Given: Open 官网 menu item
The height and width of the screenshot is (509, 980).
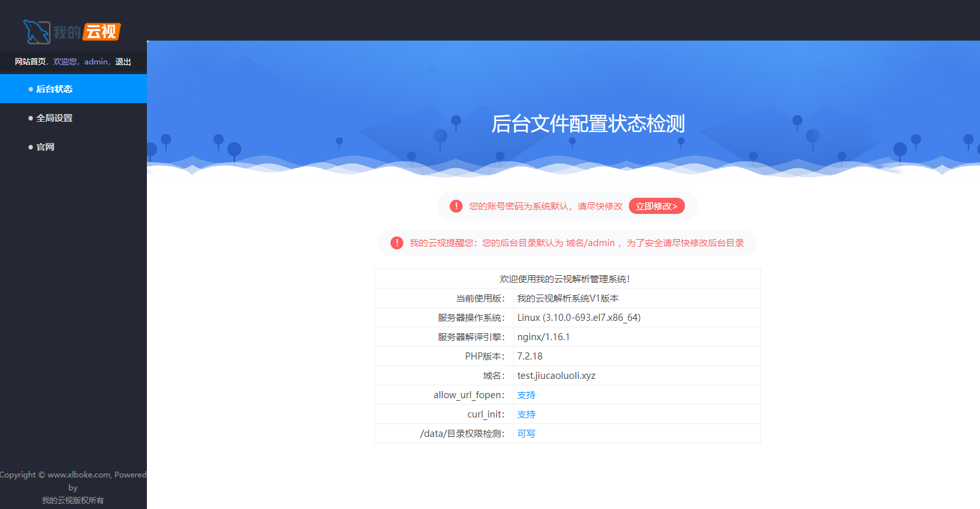Looking at the screenshot, I should (73, 147).
